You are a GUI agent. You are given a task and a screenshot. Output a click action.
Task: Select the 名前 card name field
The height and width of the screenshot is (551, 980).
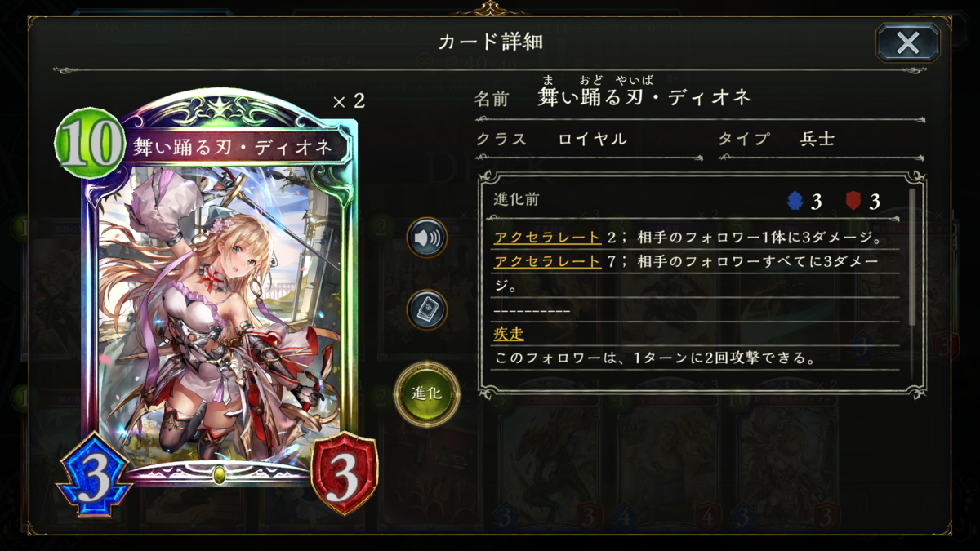[700, 97]
